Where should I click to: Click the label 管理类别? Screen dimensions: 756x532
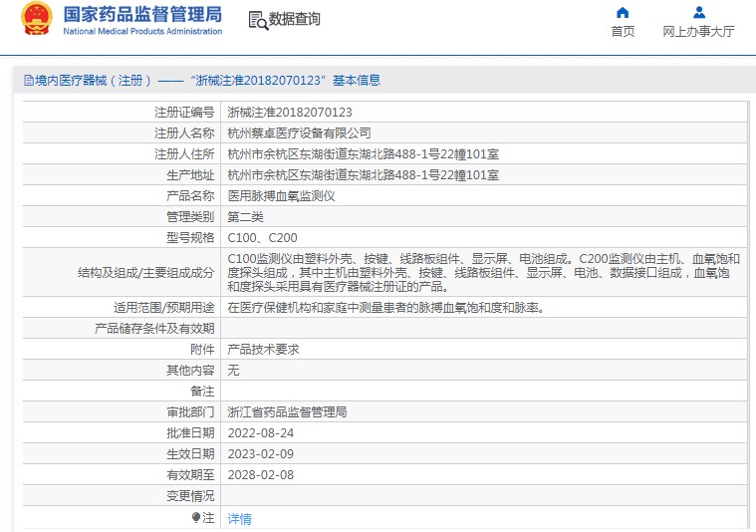coord(190,217)
